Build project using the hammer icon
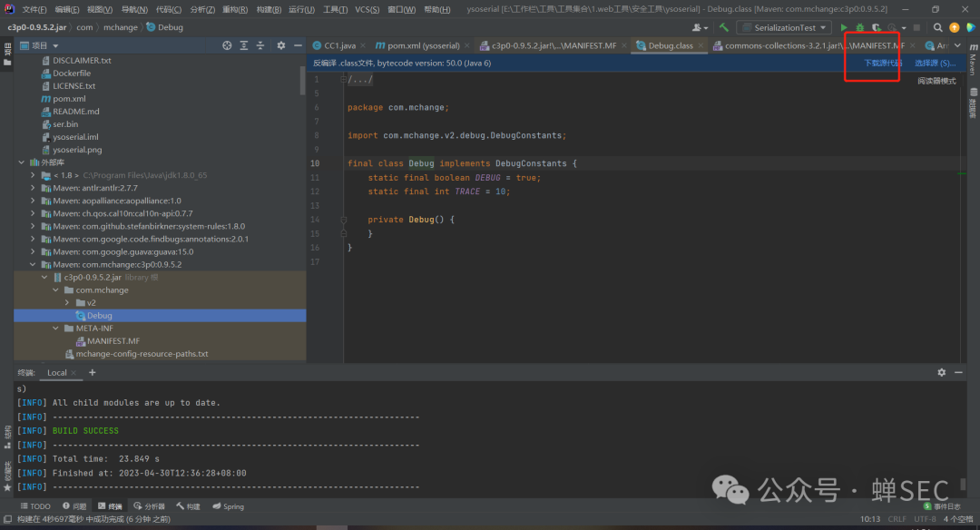Image resolution: width=980 pixels, height=530 pixels. tap(724, 28)
